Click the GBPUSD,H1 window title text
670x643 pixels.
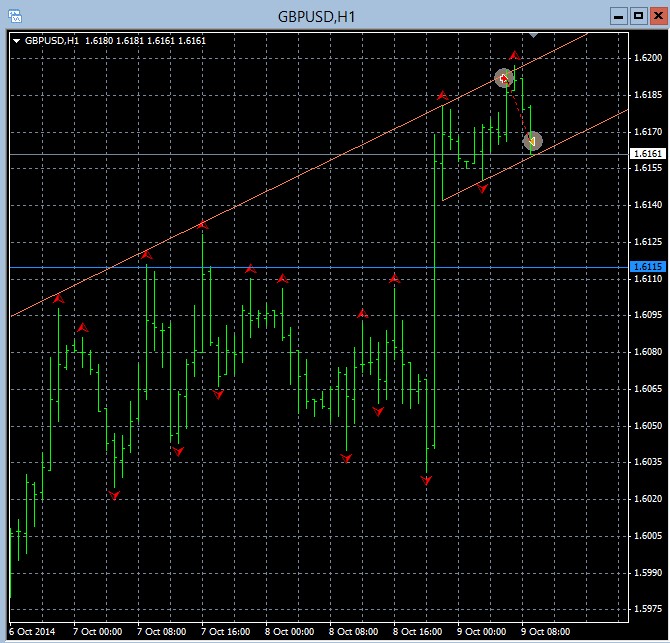point(316,17)
